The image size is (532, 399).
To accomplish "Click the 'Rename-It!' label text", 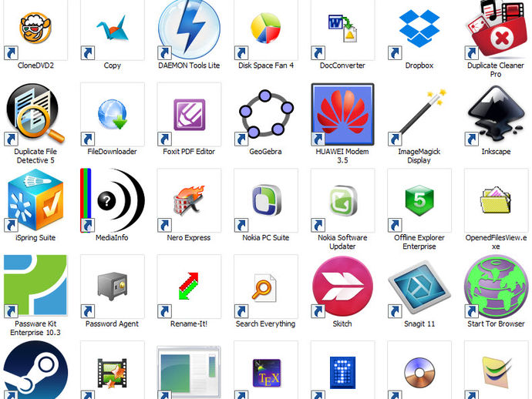I will coord(189,324).
